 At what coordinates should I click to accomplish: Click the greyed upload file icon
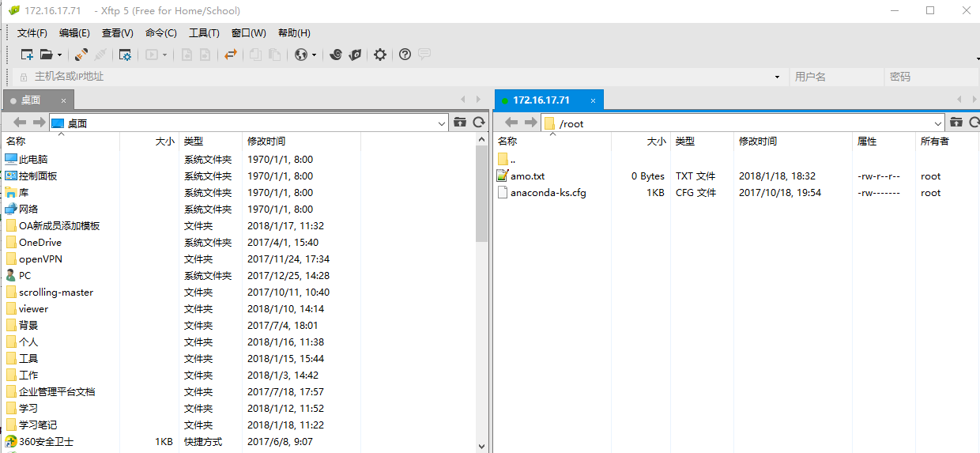(x=187, y=55)
